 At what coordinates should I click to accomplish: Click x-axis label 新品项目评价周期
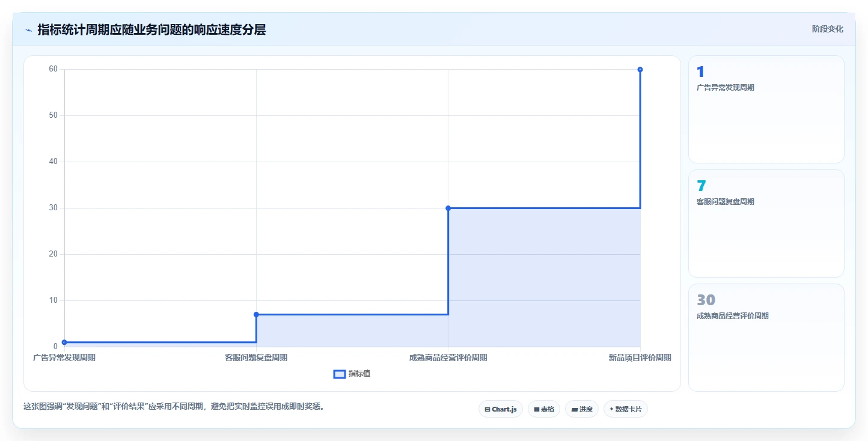[640, 357]
